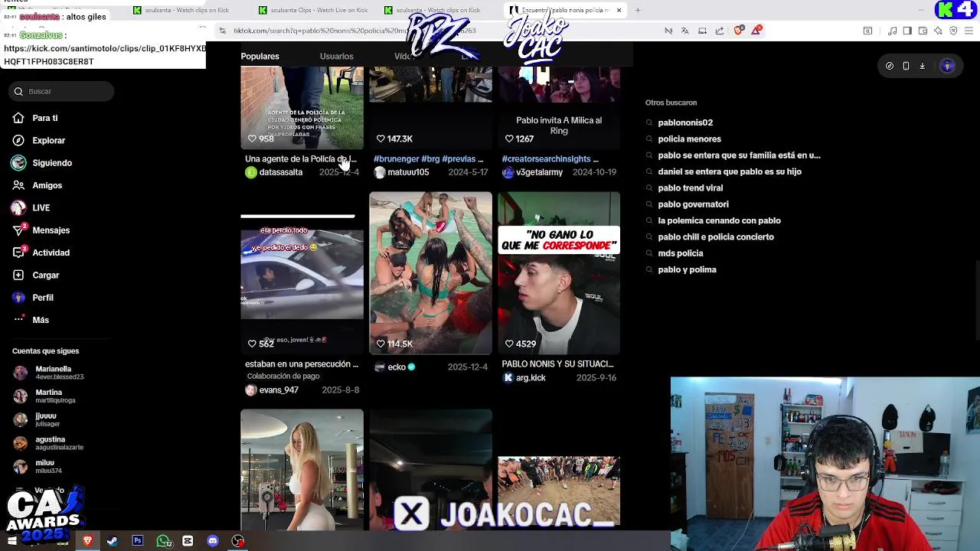Open suggested search pablo y polima
The image size is (980, 551).
687,269
